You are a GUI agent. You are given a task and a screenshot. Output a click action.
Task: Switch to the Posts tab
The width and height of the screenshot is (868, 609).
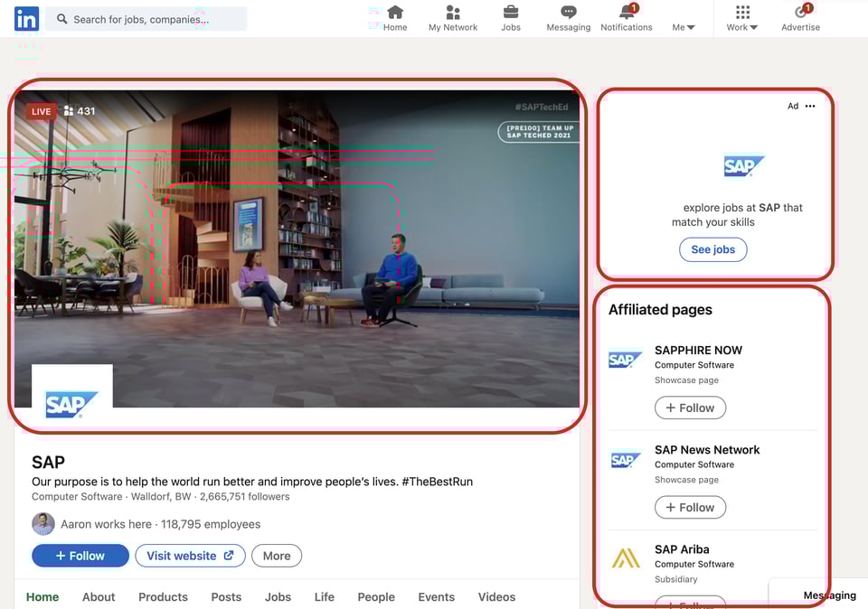(x=226, y=597)
